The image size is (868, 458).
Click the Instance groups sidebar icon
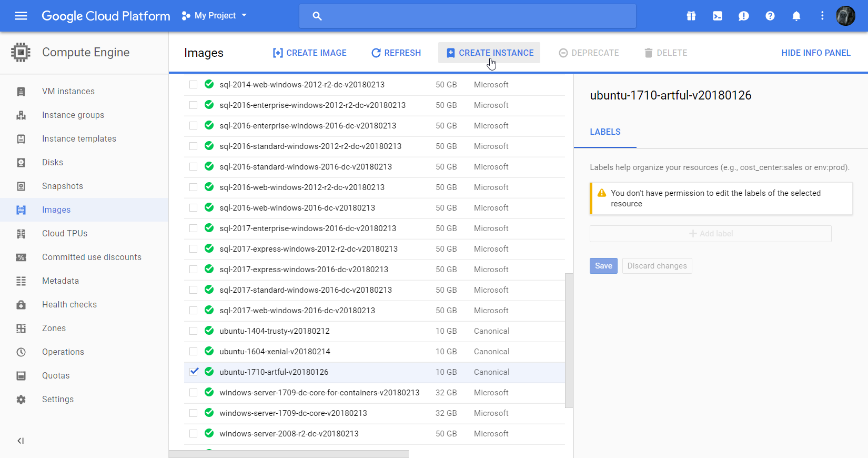click(21, 115)
